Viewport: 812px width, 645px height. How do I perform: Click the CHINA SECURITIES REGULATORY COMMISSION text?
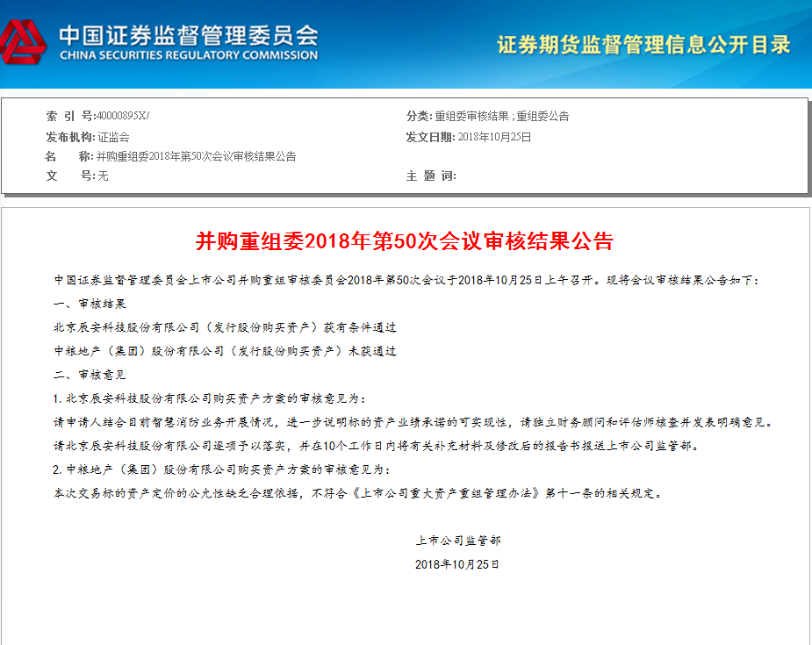coord(189,55)
